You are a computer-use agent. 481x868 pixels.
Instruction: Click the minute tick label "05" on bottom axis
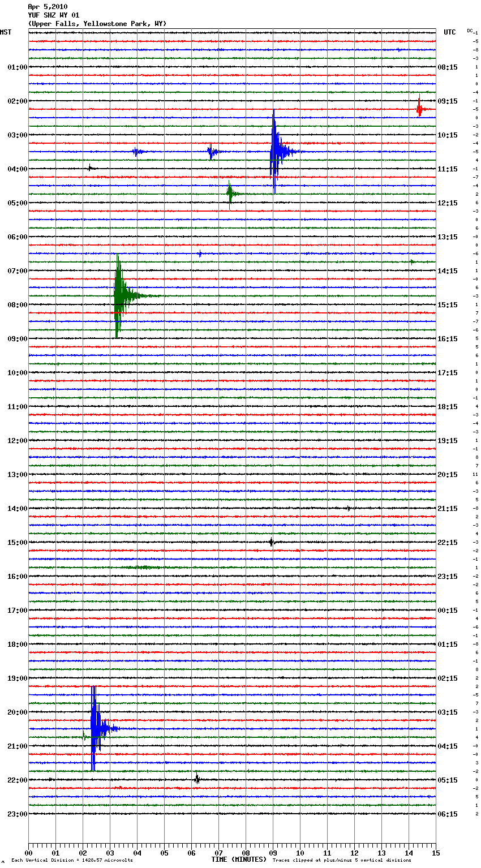click(x=164, y=853)
